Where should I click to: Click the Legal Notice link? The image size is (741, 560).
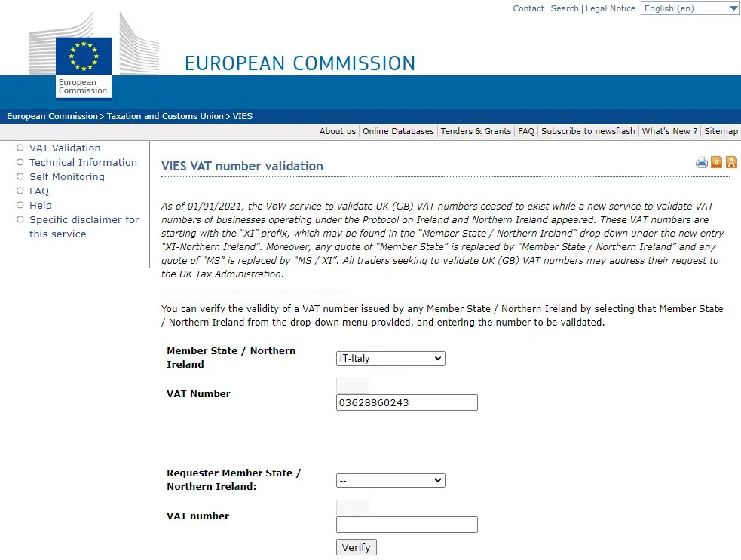(x=610, y=8)
